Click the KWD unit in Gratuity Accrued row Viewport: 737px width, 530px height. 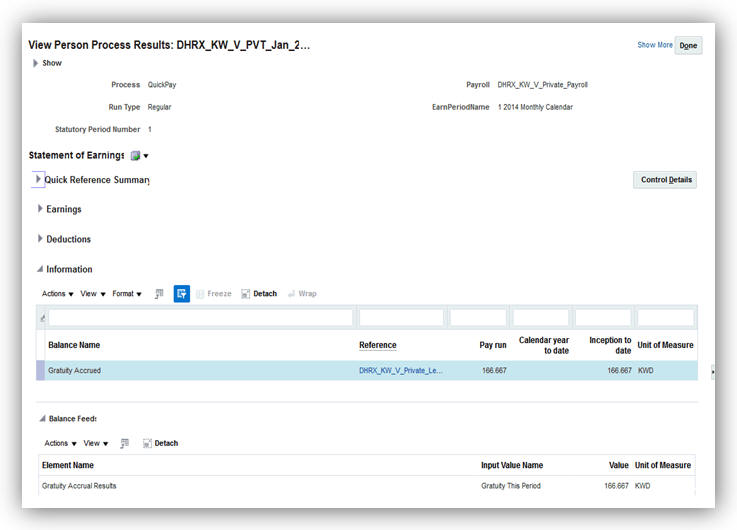[x=646, y=371]
